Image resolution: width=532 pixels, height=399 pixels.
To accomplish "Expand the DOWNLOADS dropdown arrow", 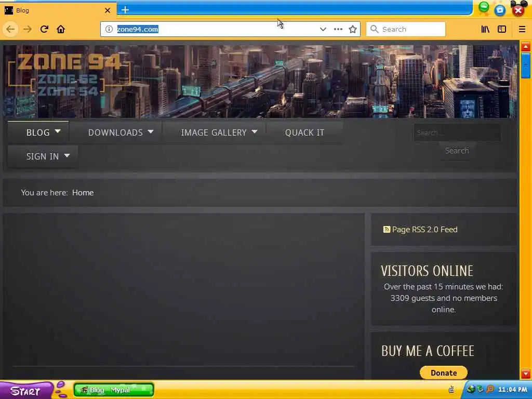I will [151, 131].
